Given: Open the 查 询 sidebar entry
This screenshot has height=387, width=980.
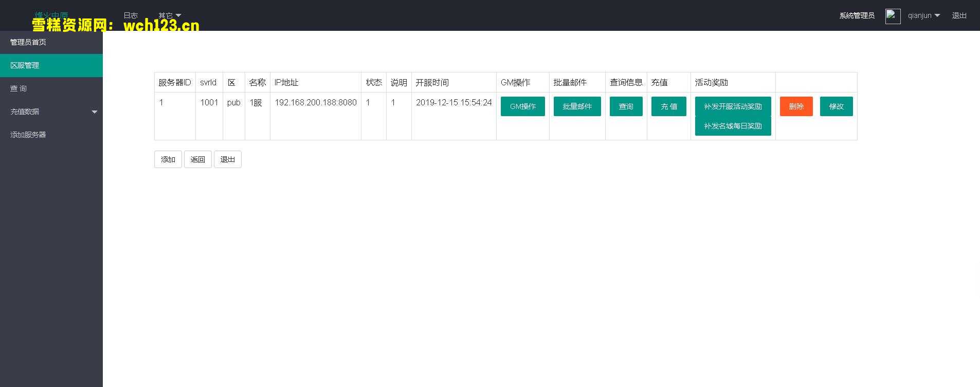Looking at the screenshot, I should pyautogui.click(x=51, y=88).
